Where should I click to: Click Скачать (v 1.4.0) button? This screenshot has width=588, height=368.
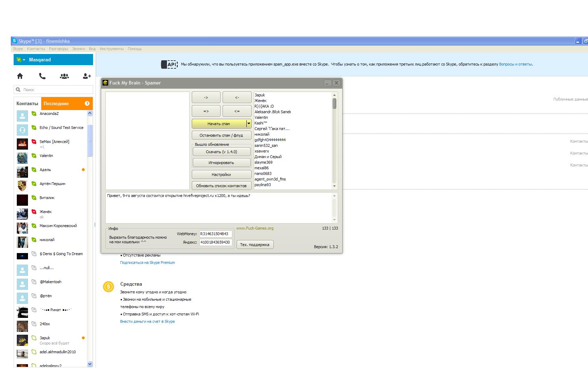pos(222,152)
